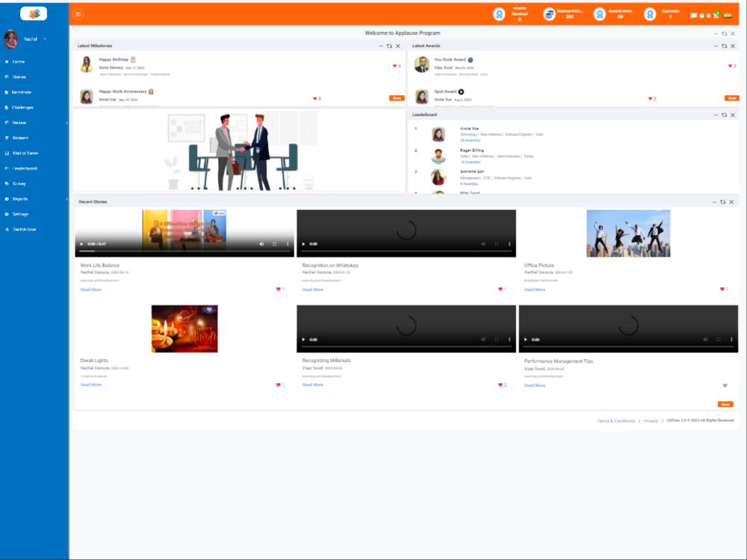
Task: Refresh the Latest Awards panel
Action: pos(724,46)
